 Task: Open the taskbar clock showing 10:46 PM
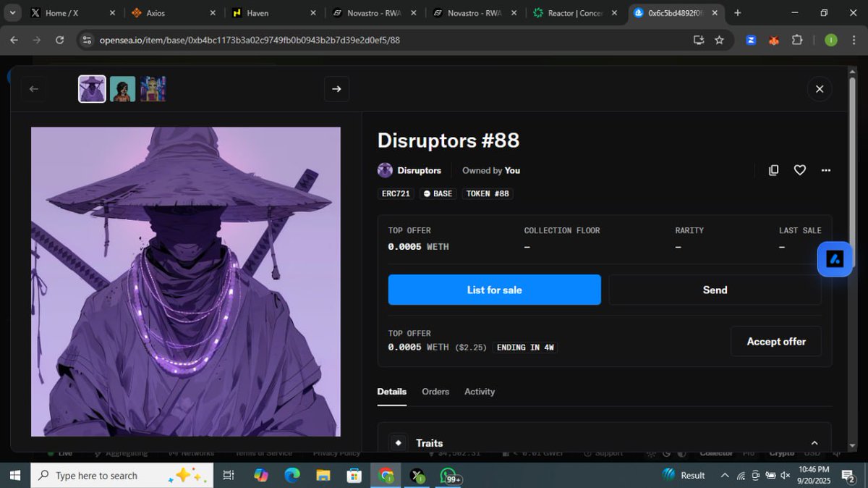coord(814,475)
